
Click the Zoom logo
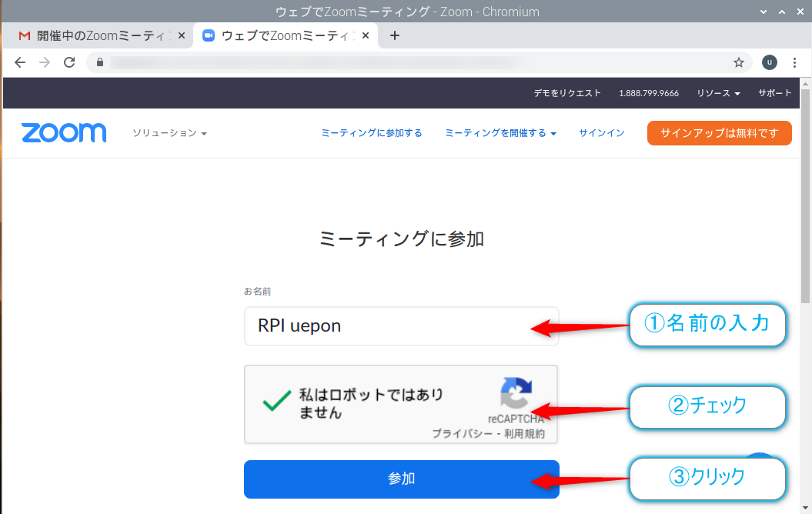point(64,133)
